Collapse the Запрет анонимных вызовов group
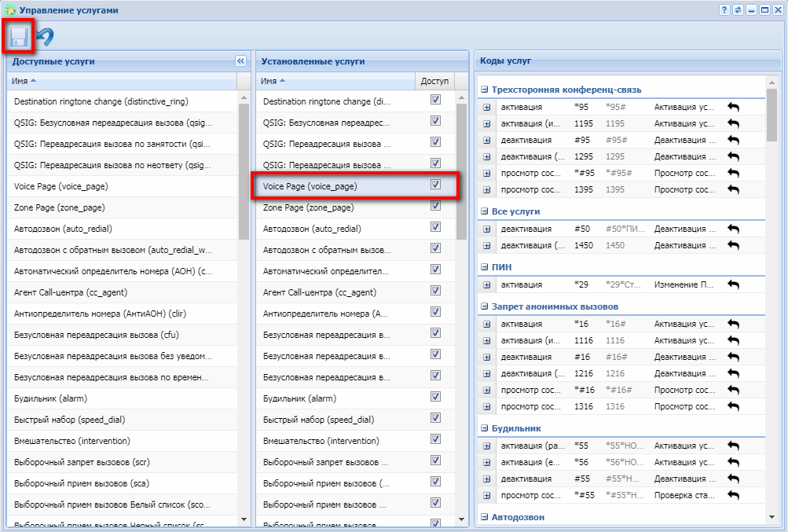Image resolution: width=788 pixels, height=532 pixels. 485,306
